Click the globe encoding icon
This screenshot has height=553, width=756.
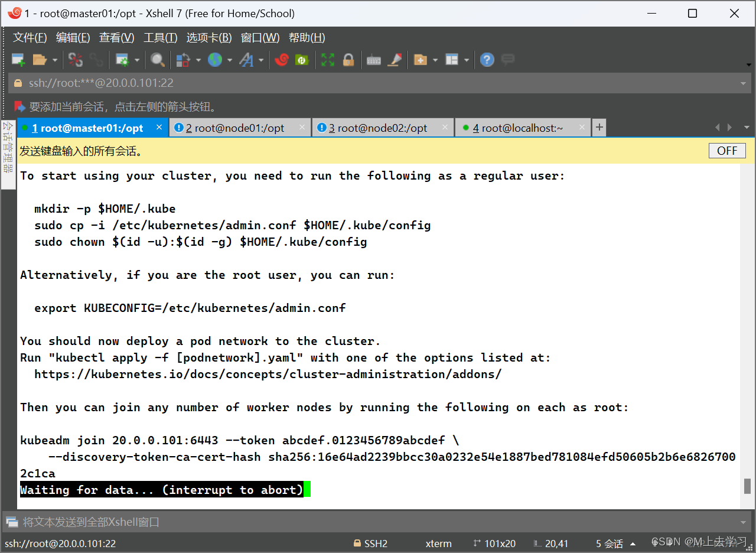coord(215,60)
